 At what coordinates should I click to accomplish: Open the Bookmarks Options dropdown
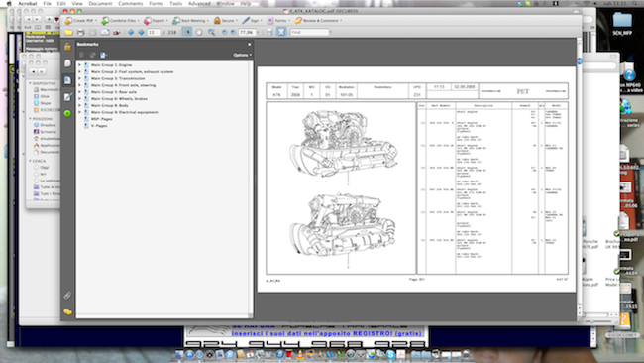pyautogui.click(x=243, y=55)
